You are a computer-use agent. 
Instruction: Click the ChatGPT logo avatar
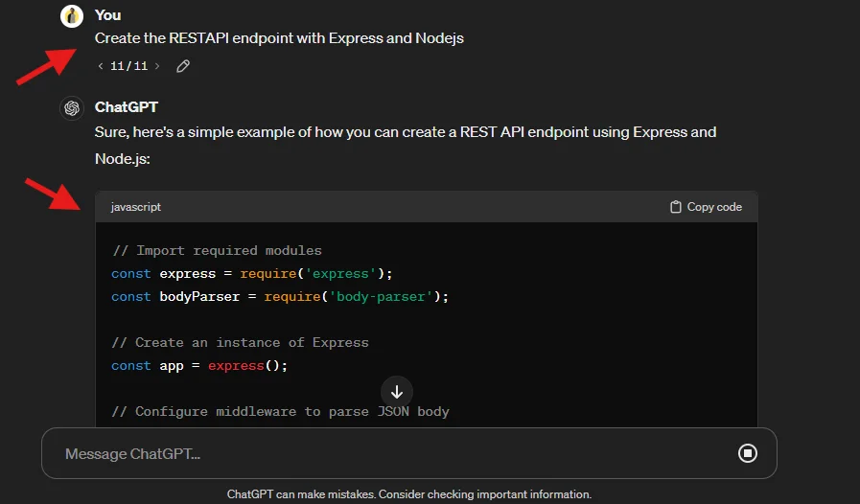click(x=72, y=108)
